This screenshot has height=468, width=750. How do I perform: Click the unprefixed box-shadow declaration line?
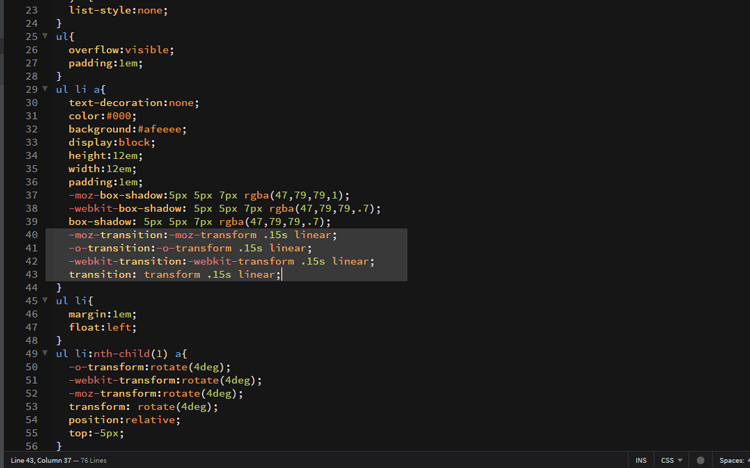coord(200,222)
